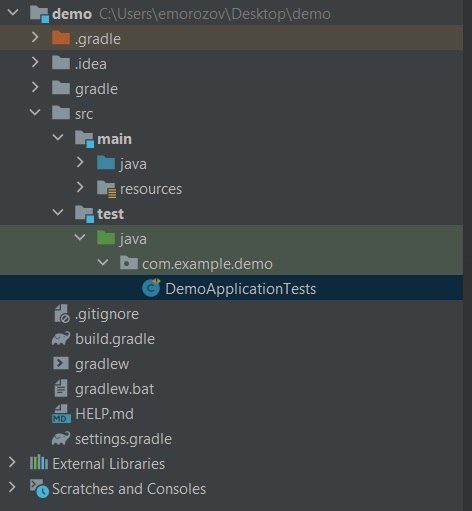
Task: Expand the java folder under main
Action: click(x=80, y=162)
